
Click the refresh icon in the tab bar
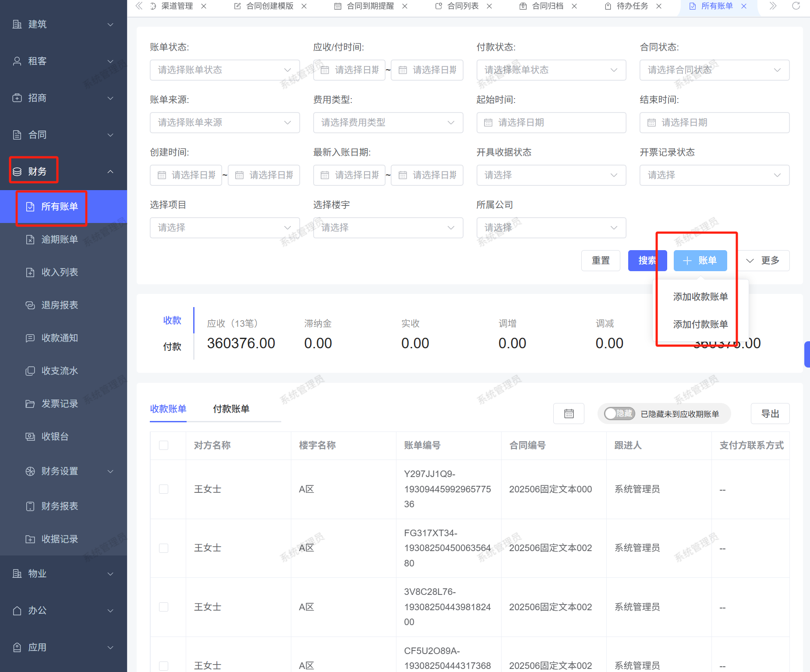pos(796,6)
